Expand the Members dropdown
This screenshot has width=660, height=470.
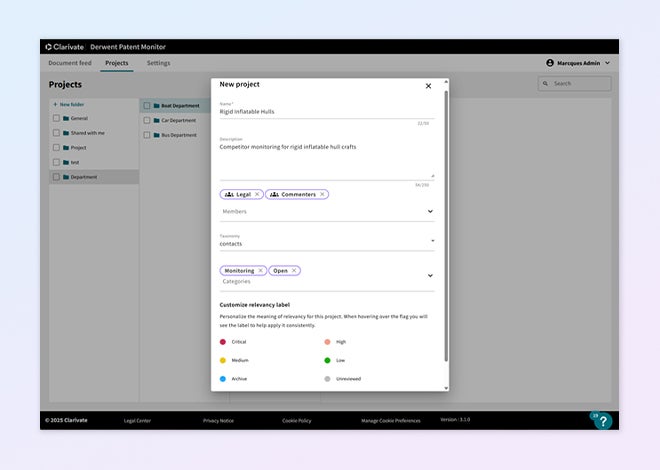click(x=430, y=211)
